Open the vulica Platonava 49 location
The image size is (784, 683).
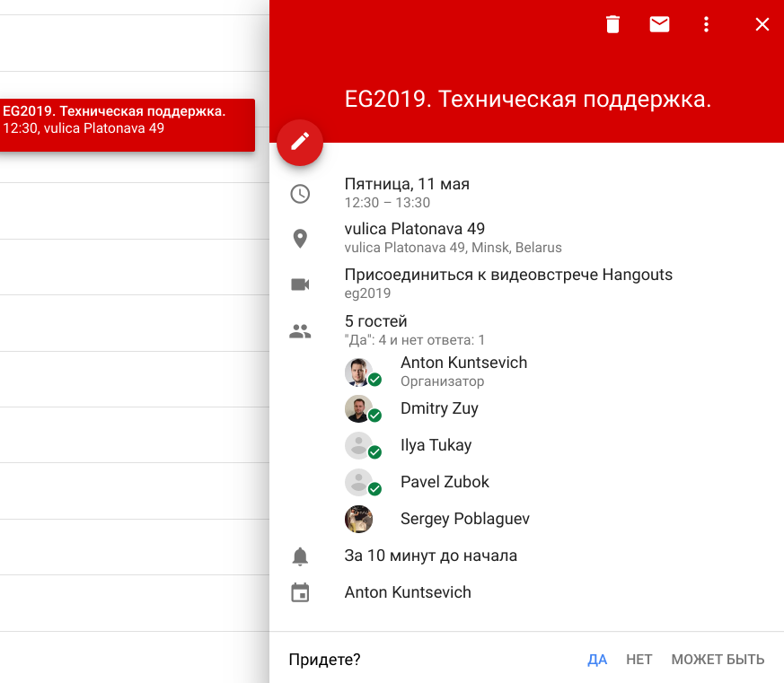[415, 228]
